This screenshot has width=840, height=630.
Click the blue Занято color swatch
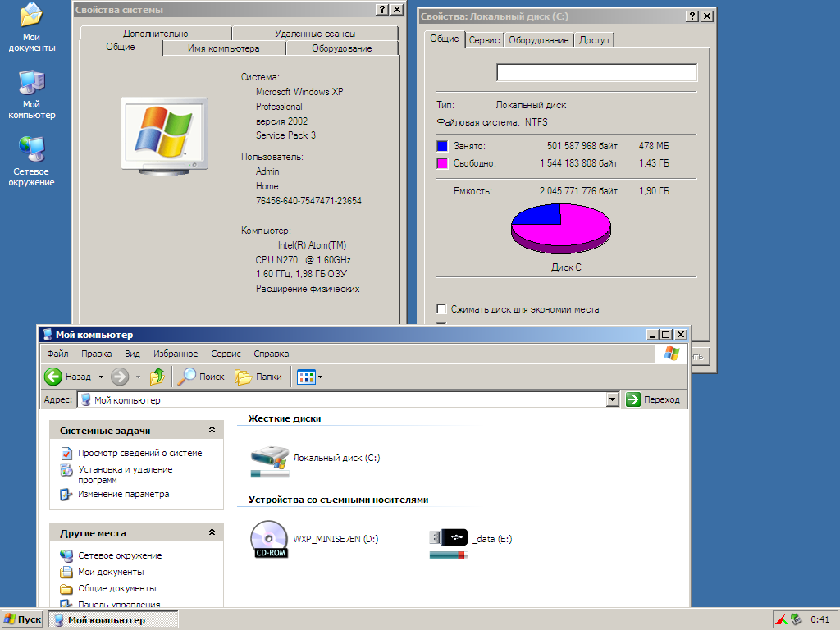pos(442,146)
